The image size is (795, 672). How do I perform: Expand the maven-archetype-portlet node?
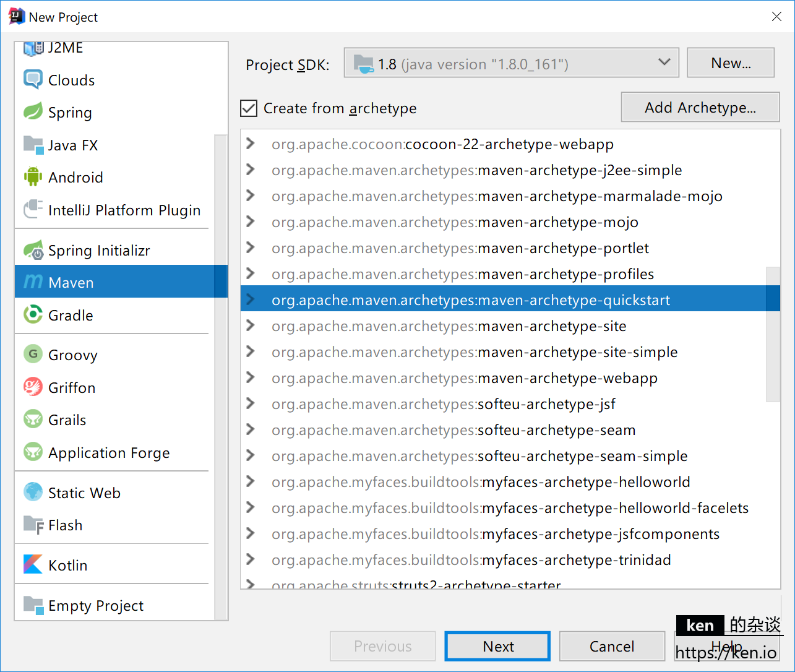(250, 248)
